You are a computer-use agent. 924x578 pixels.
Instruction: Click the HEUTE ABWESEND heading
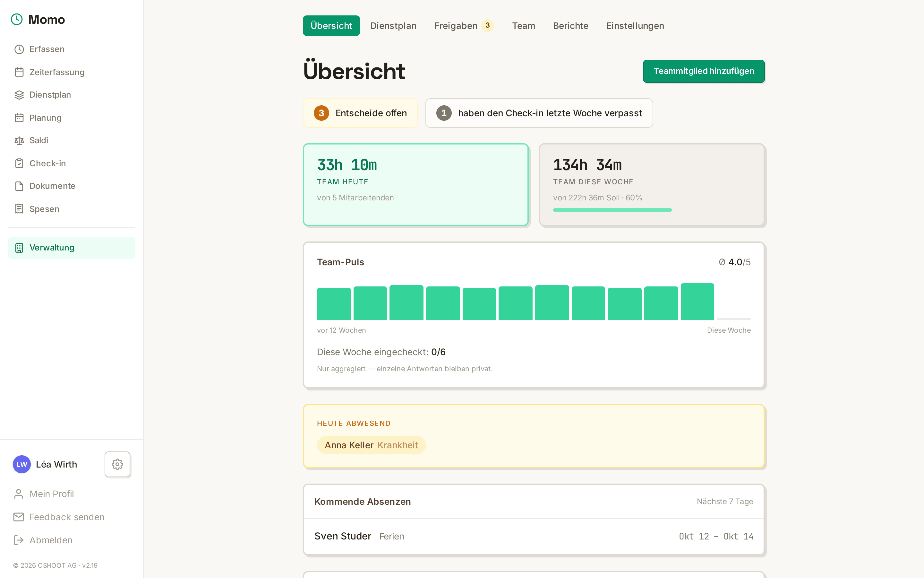354,423
